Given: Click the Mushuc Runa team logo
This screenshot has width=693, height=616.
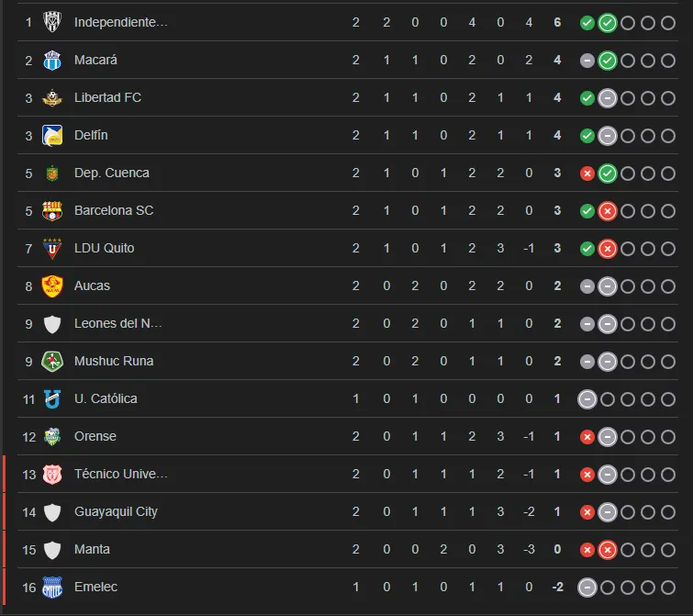Looking at the screenshot, I should 52,361.
